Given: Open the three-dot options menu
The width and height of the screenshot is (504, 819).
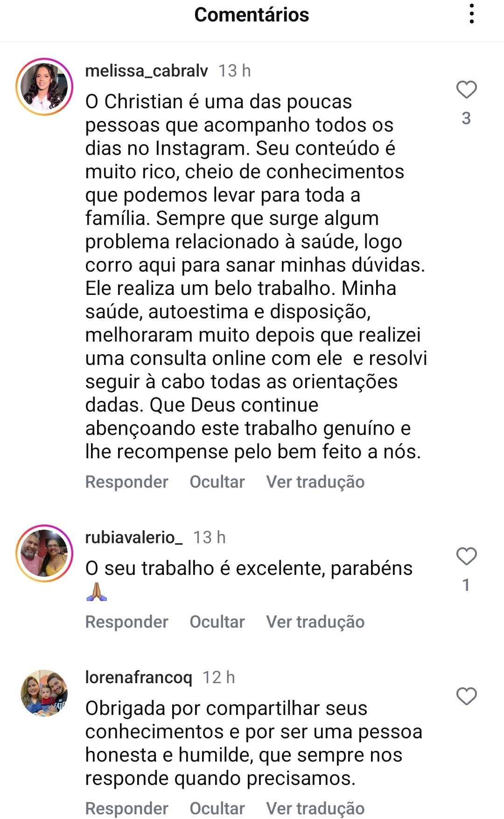Looking at the screenshot, I should [472, 14].
